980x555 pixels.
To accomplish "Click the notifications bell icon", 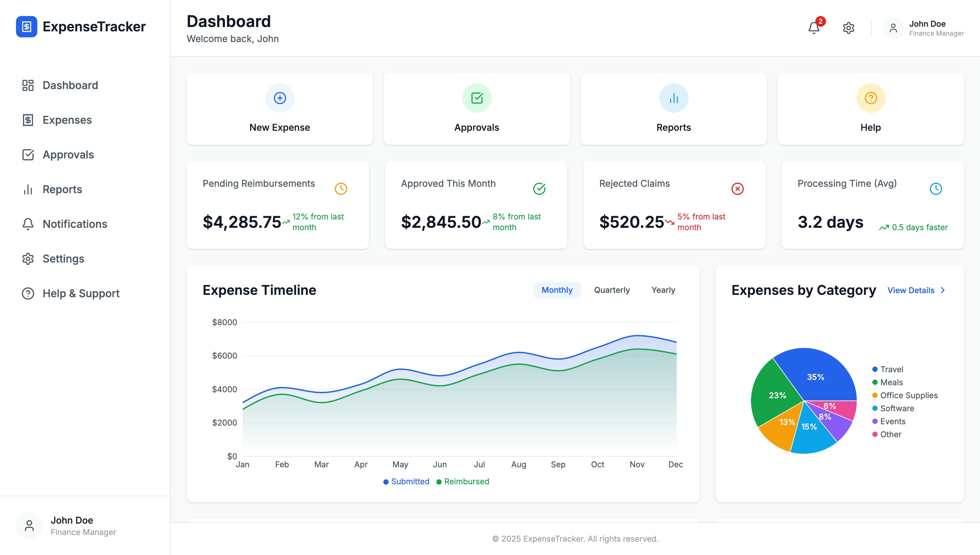I will (x=813, y=28).
